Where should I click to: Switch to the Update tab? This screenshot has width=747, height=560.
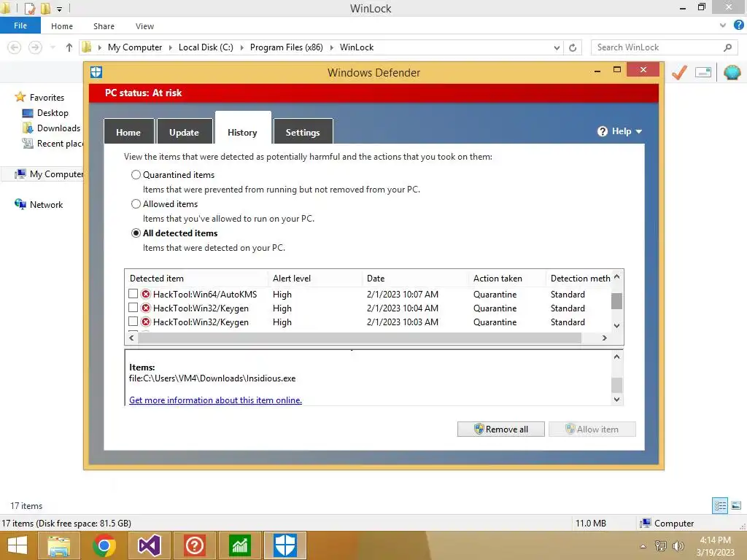tap(184, 132)
